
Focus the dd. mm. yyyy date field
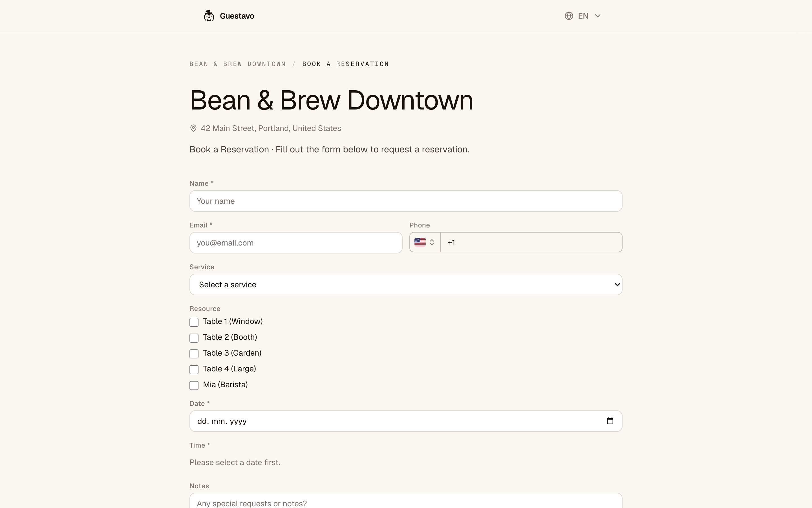point(406,421)
